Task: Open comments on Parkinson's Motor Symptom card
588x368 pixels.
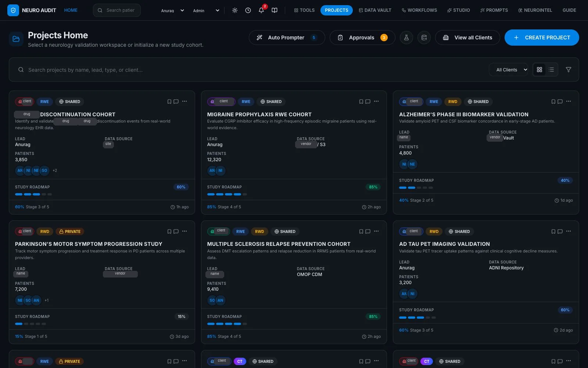Action: pyautogui.click(x=176, y=231)
